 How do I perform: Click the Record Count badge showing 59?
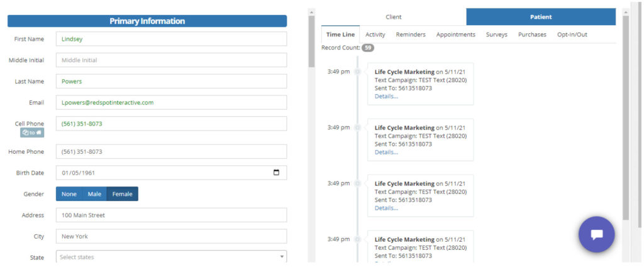(367, 48)
